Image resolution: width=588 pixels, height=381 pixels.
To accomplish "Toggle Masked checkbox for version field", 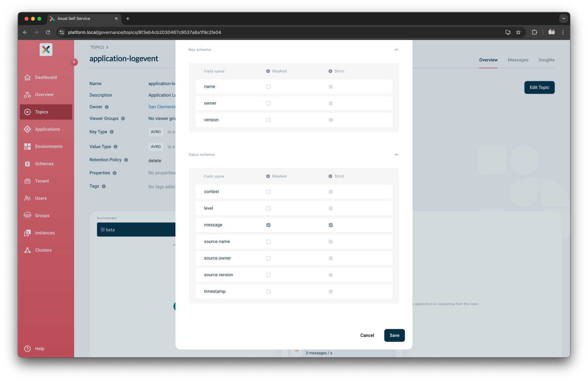I will tap(268, 120).
